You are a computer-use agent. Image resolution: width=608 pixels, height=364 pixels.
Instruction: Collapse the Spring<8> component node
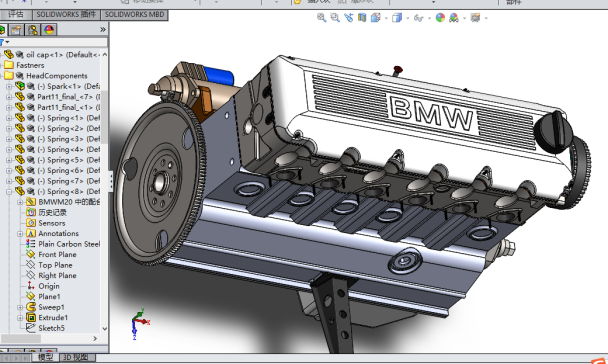pos(9,191)
